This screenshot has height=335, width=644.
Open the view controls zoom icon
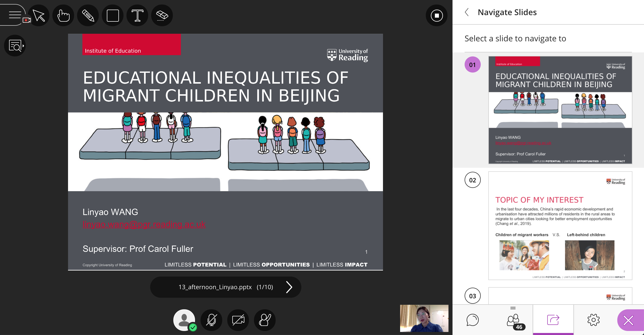coord(15,46)
